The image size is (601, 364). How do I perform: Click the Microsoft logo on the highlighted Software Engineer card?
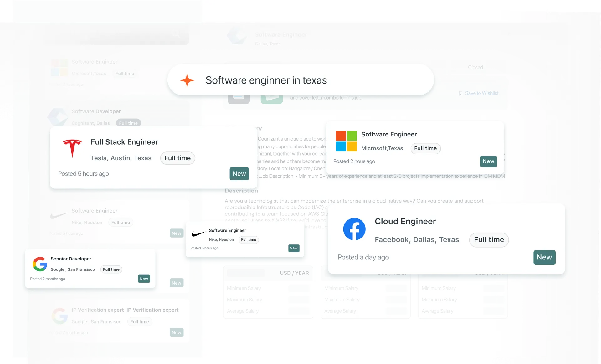[346, 141]
